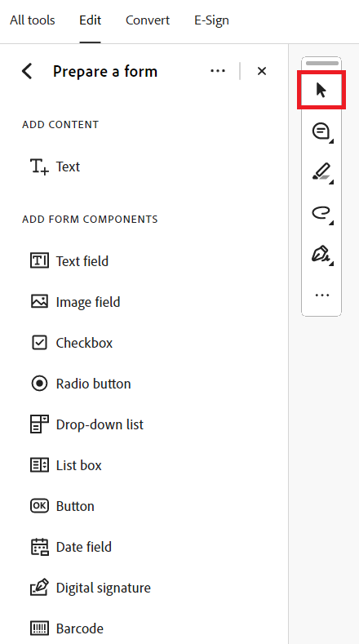Screen dimensions: 359x644
Task: Open Prepare a form more options menu
Action: pos(218,71)
